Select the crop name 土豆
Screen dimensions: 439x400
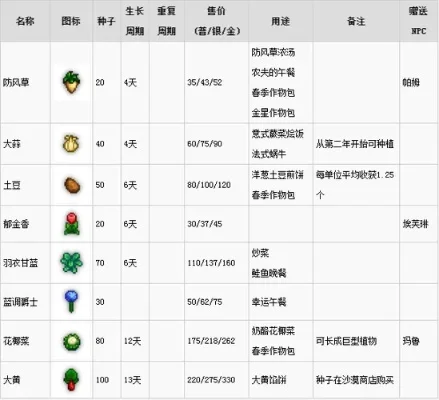[12, 185]
